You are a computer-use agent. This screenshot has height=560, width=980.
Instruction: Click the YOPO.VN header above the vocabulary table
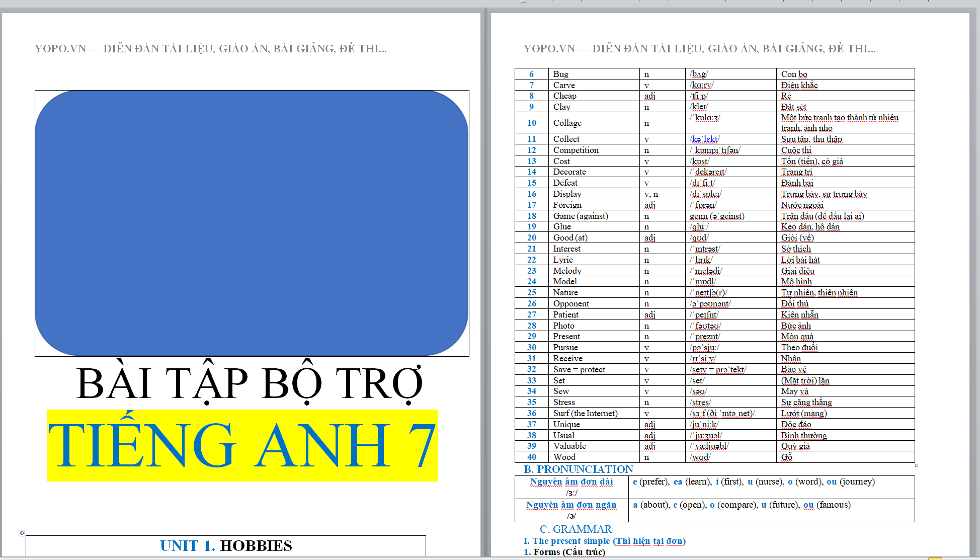pos(700,49)
